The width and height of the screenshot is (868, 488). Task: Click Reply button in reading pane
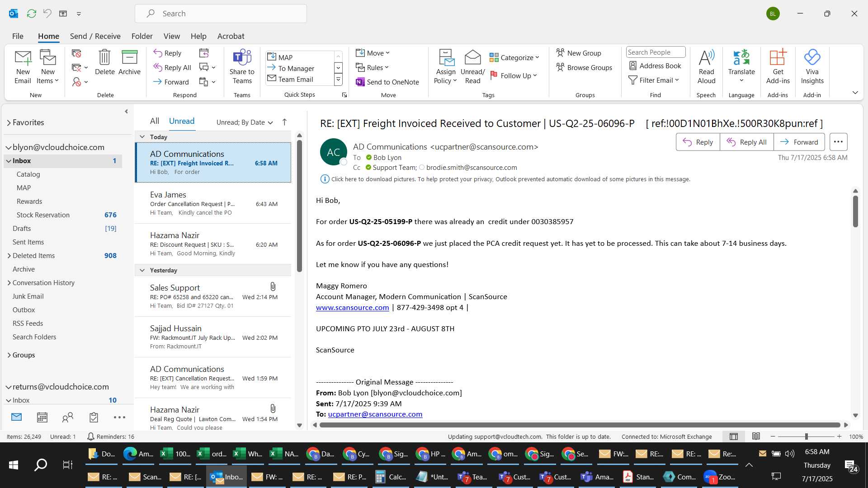pos(698,142)
